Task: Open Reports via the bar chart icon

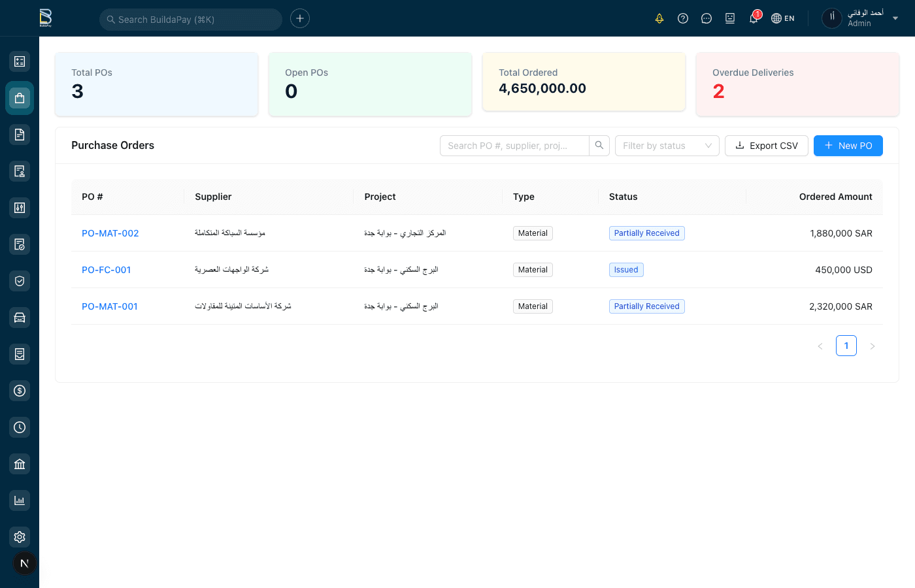Action: click(20, 500)
